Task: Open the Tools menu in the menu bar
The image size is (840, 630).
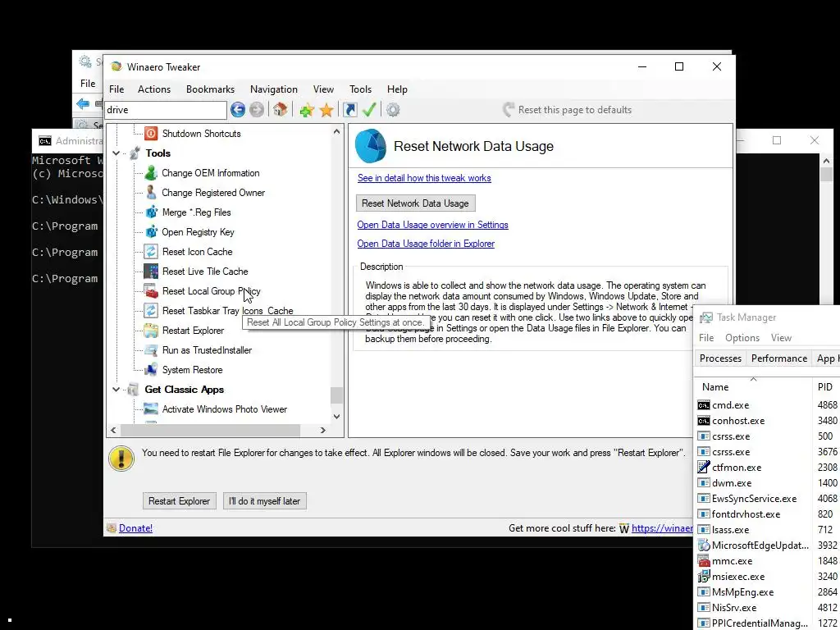Action: point(361,89)
